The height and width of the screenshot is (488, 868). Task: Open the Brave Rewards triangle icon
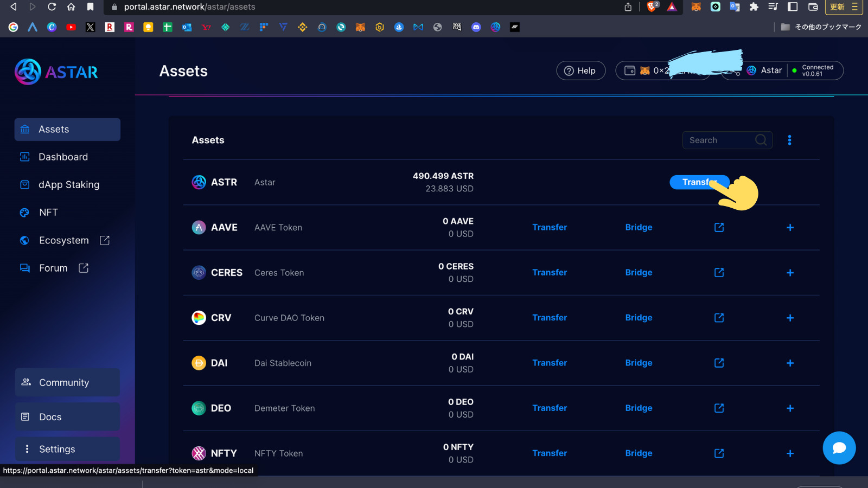pos(672,7)
